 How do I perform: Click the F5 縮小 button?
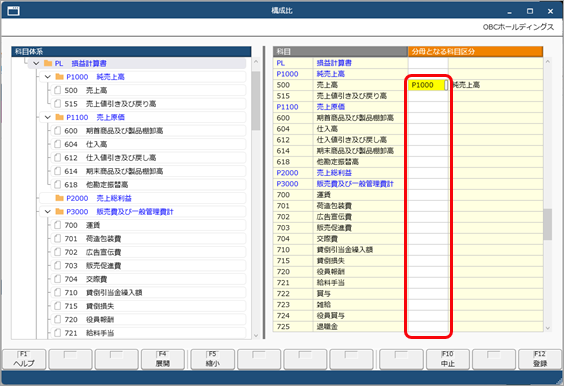(213, 359)
